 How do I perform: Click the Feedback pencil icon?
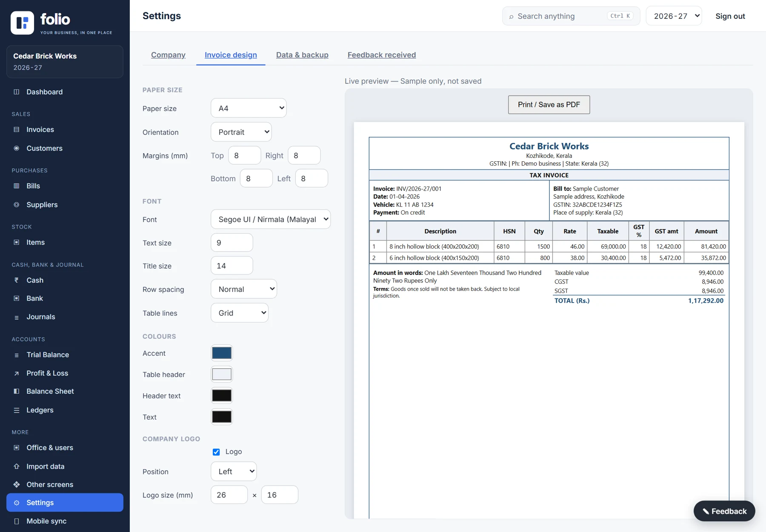pos(706,511)
